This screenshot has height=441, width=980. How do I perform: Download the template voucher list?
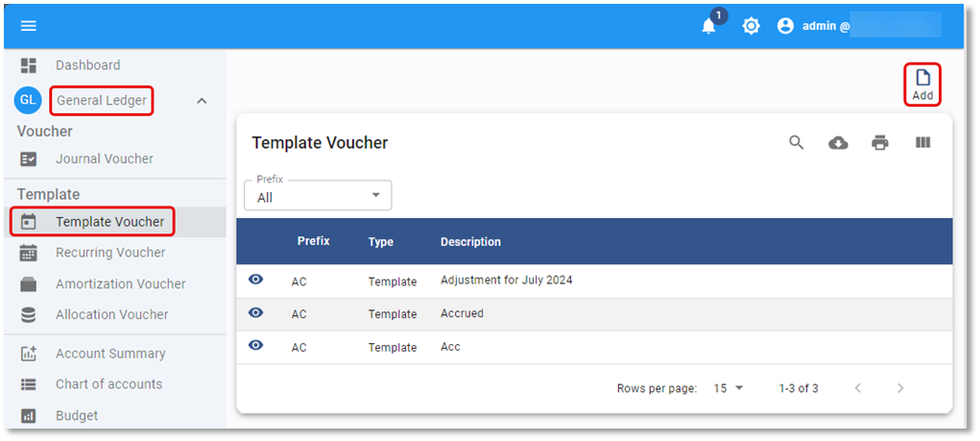pyautogui.click(x=838, y=143)
